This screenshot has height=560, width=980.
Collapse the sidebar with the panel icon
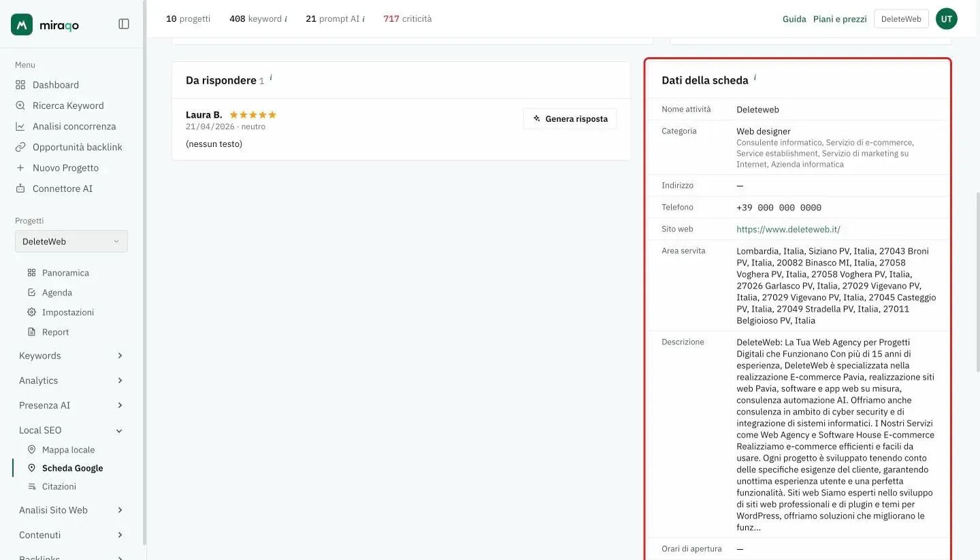click(124, 24)
